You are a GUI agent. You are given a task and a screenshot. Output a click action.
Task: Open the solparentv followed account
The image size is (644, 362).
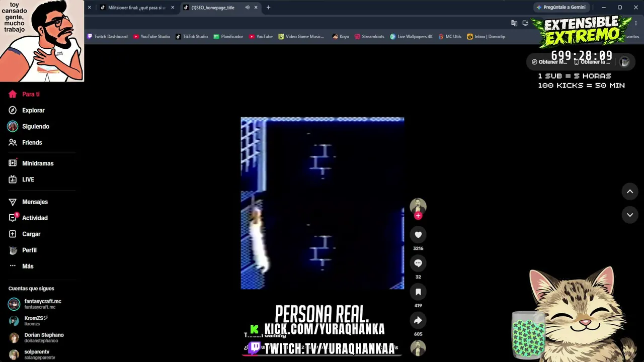[32, 354]
